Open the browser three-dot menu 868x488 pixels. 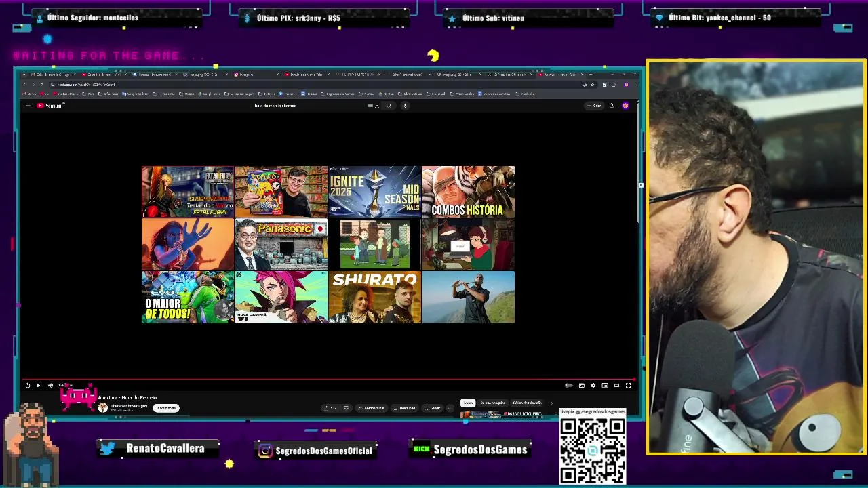pos(634,85)
